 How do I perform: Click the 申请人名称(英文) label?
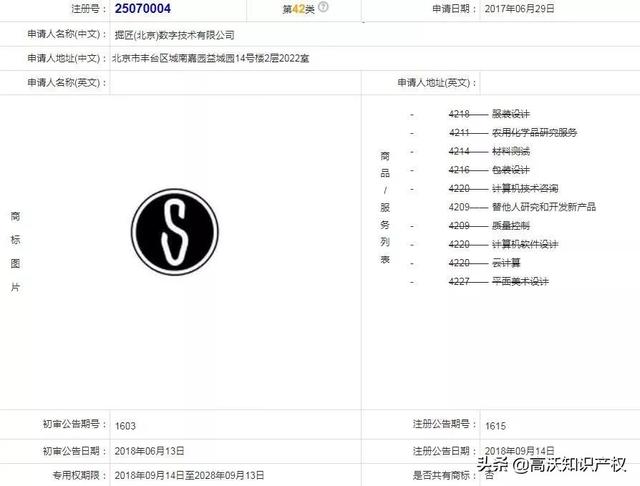click(67, 83)
